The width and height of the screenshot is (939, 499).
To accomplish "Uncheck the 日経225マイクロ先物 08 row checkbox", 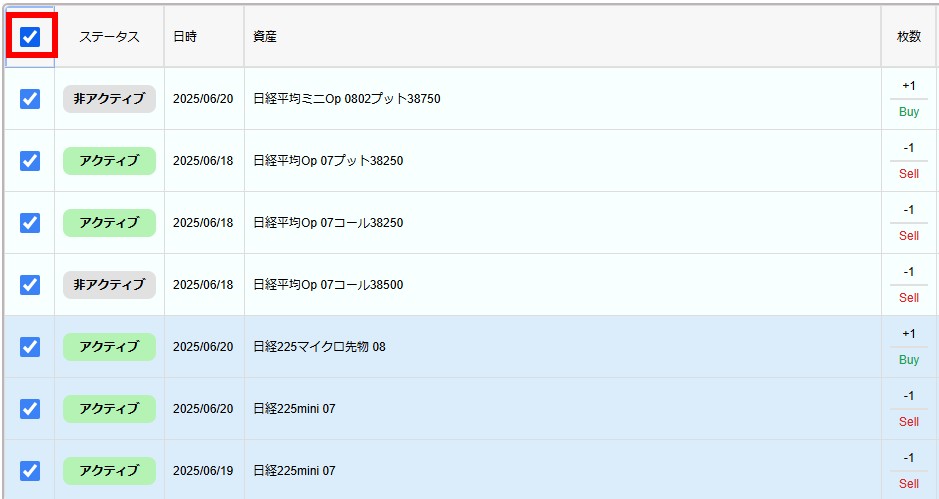I will coord(30,347).
